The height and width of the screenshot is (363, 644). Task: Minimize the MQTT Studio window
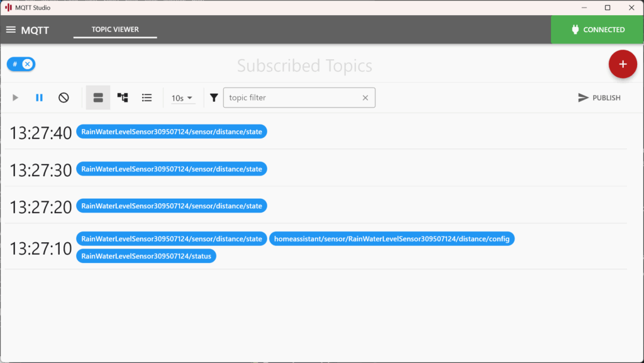584,8
